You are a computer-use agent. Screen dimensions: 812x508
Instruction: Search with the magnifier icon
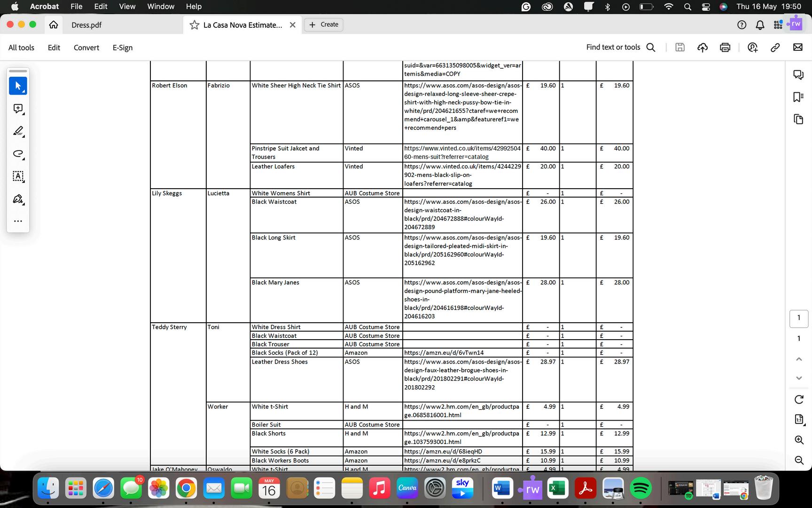click(651, 47)
